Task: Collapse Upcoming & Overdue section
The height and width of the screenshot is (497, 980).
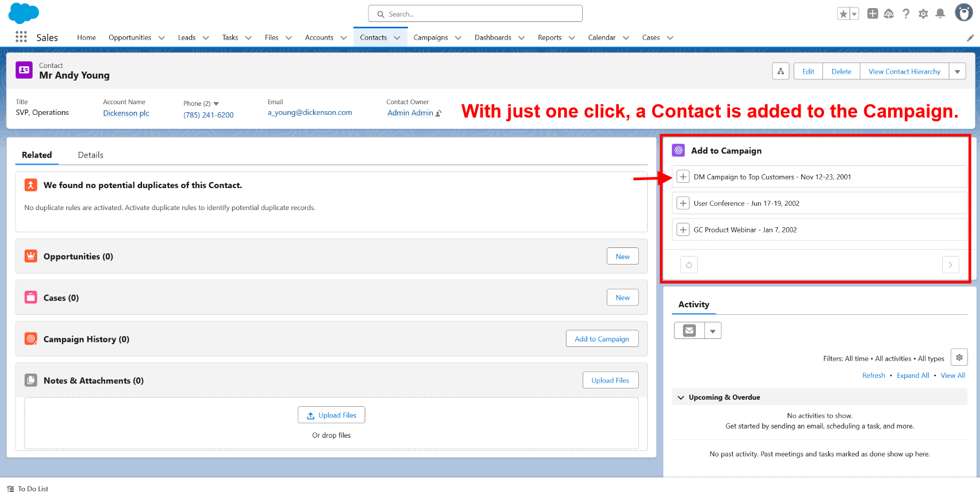Action: coord(681,397)
